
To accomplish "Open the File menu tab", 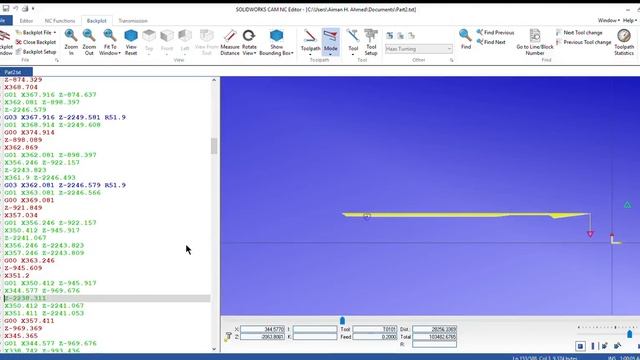I will [5, 20].
